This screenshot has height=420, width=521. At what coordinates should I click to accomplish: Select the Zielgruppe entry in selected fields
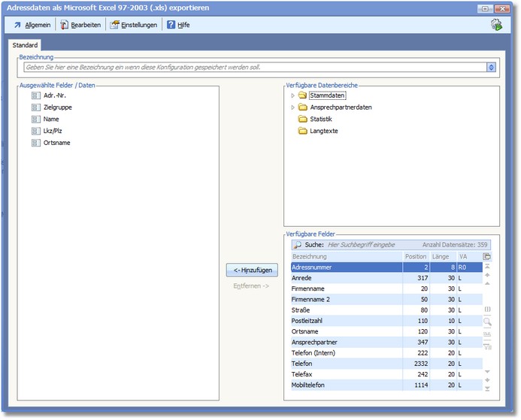57,107
